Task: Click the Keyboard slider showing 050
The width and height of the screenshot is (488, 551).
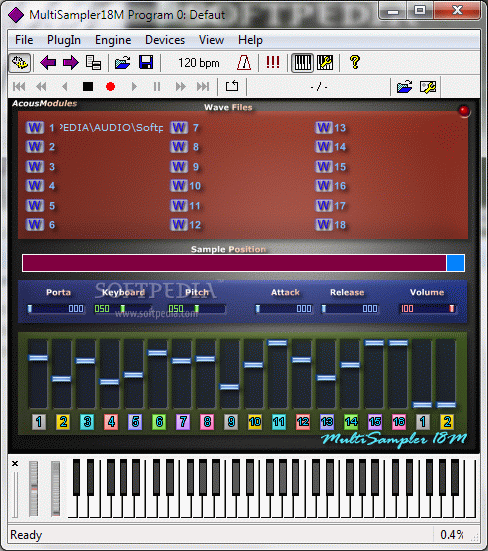Action: 123,309
